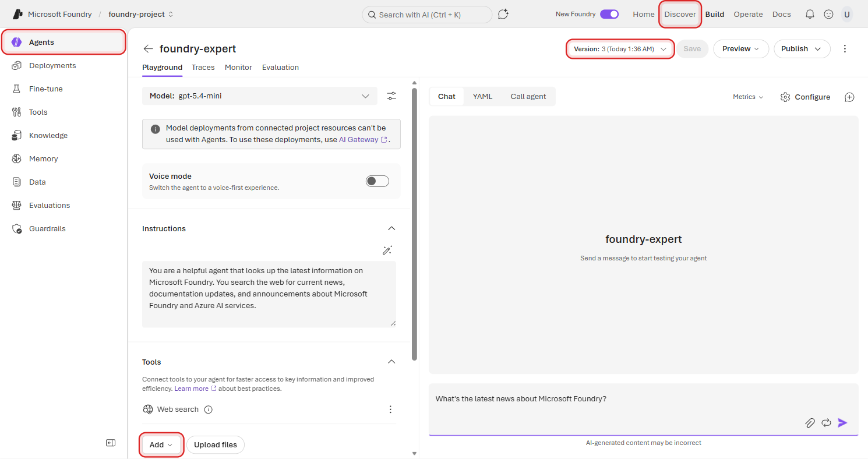The height and width of the screenshot is (459, 868).
Task: Click the Web search info icon
Action: click(209, 409)
